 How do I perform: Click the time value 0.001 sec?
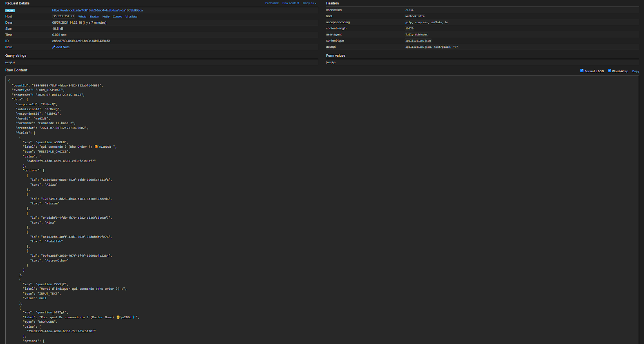coord(59,35)
